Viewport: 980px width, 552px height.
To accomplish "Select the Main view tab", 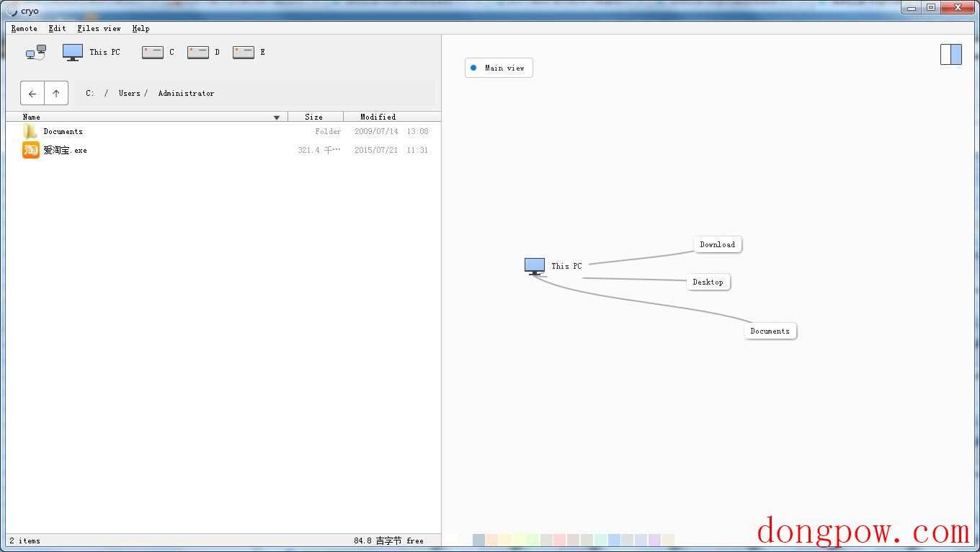I will 499,68.
